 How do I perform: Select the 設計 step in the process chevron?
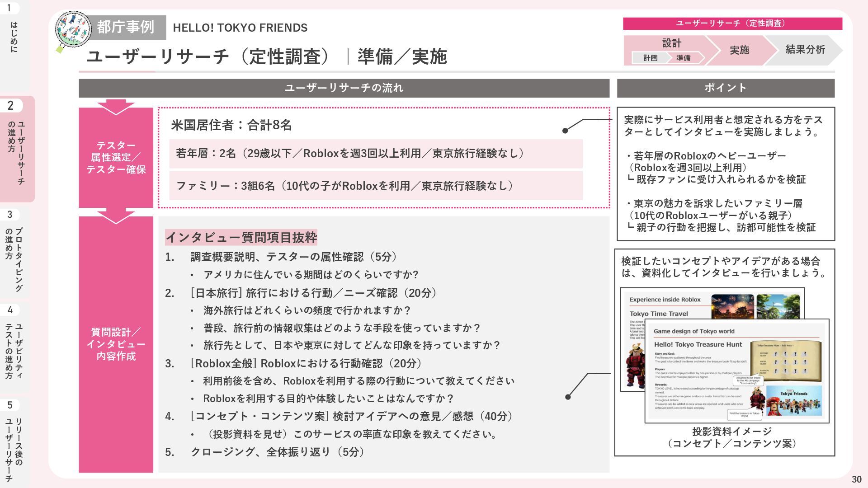(x=671, y=43)
